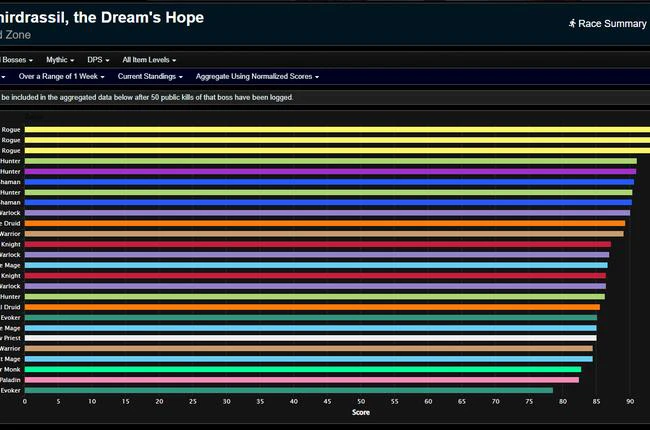
Task: Click the pink Paladin score bar
Action: click(x=302, y=380)
